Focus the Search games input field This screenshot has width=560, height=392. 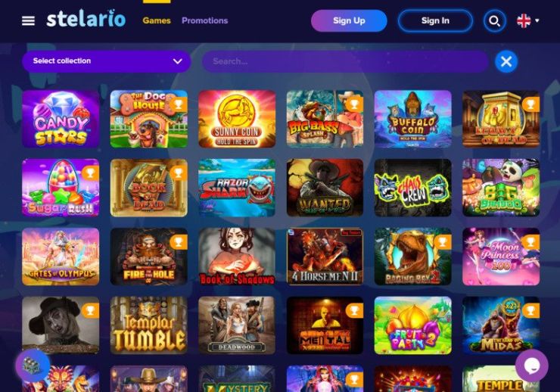pos(345,61)
